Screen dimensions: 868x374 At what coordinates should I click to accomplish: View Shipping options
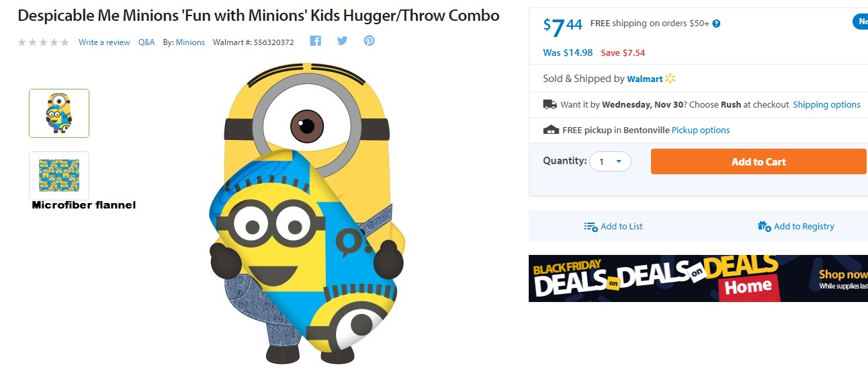[826, 104]
